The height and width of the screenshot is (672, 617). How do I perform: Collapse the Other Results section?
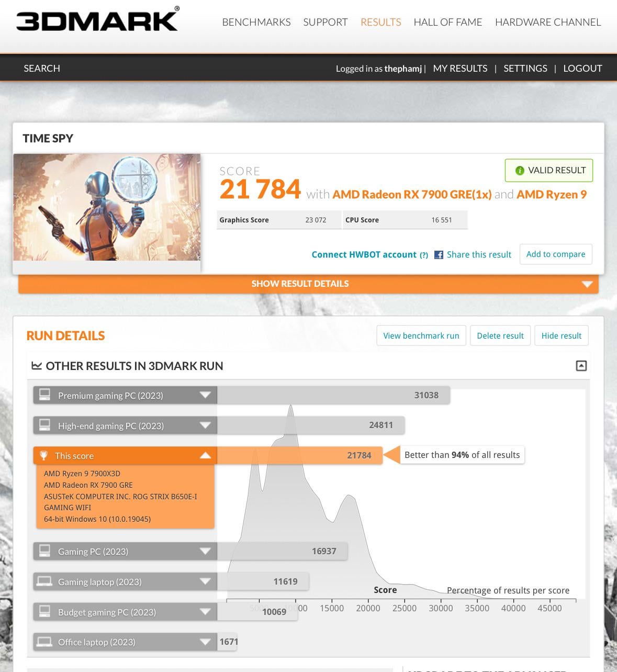pos(581,366)
